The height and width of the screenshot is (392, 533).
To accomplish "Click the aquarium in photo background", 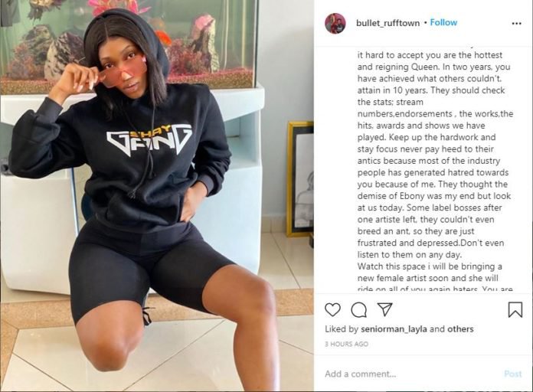I will click(129, 46).
